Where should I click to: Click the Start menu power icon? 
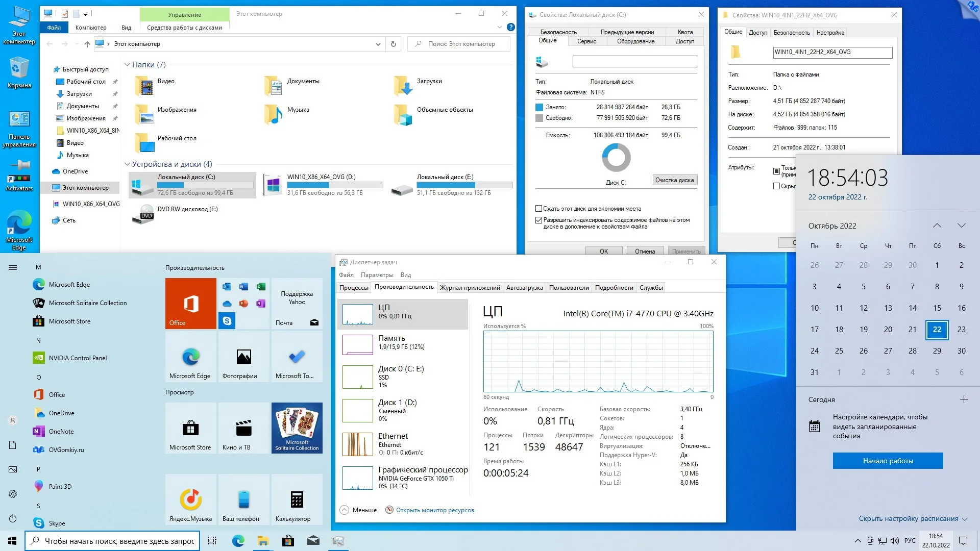coord(13,518)
